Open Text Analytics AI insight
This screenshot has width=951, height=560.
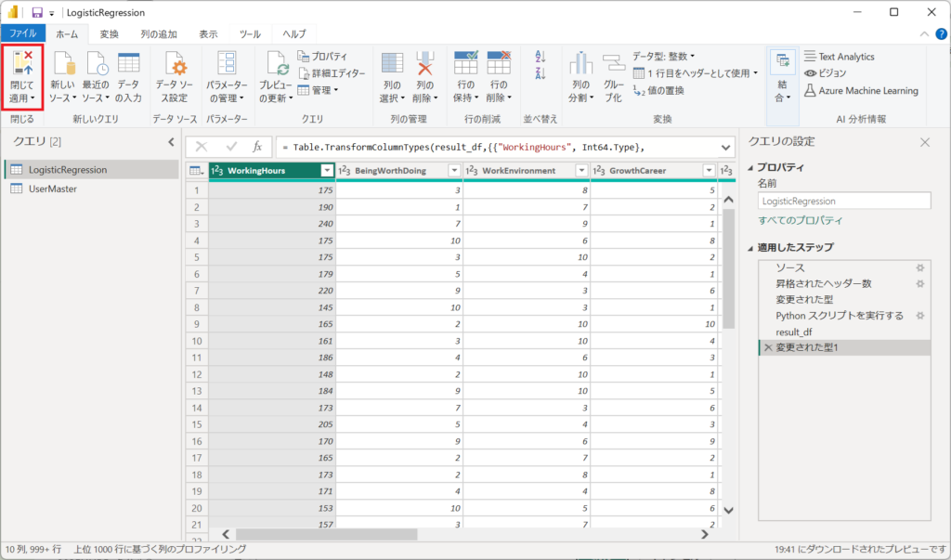[x=840, y=57]
